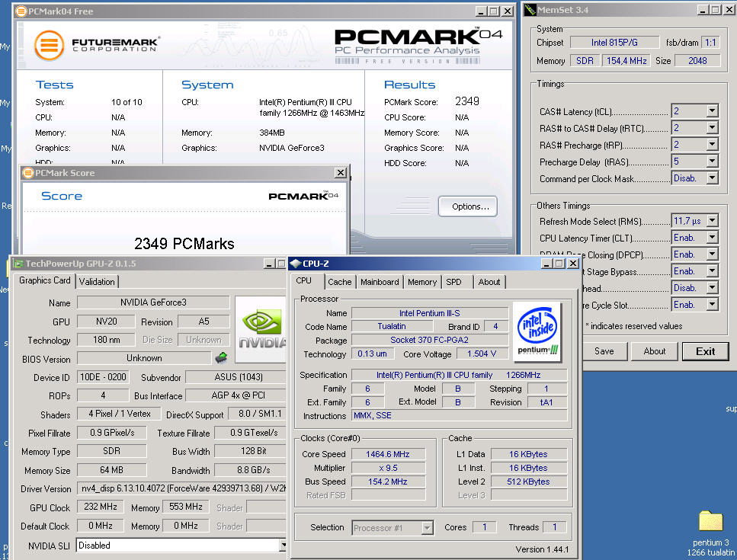
Task: Click the Intel Inside Pentium III logo
Action: 537,331
